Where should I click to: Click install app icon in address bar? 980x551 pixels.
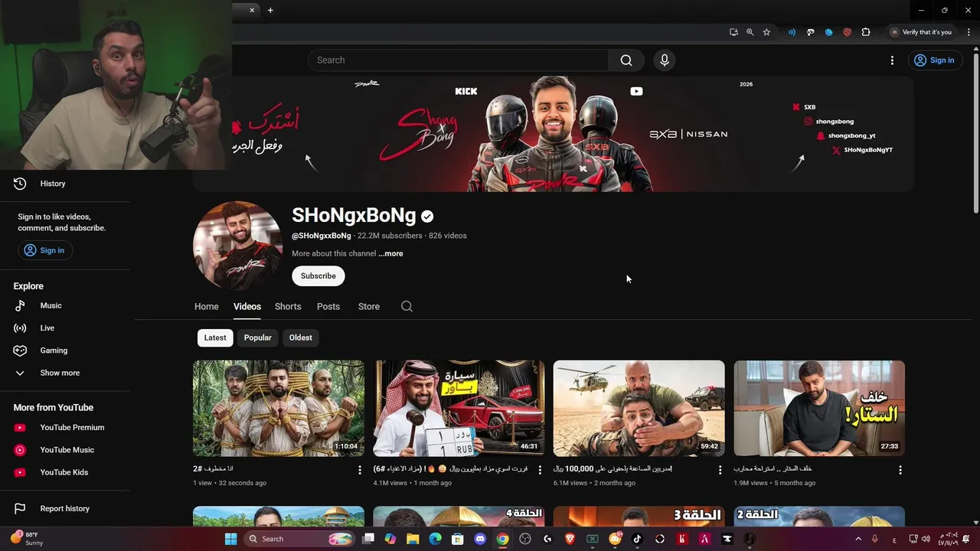point(733,32)
